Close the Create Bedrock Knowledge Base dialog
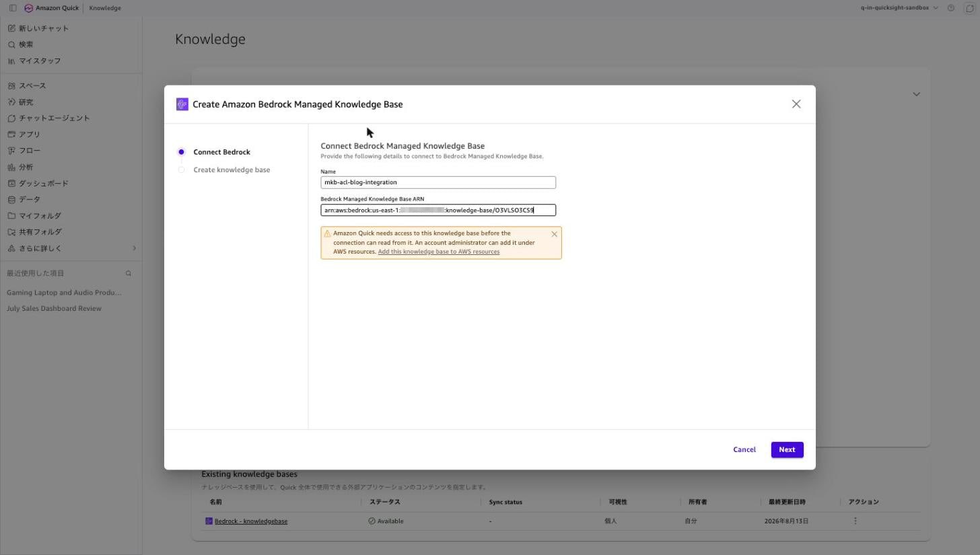The image size is (980, 555). (x=796, y=104)
